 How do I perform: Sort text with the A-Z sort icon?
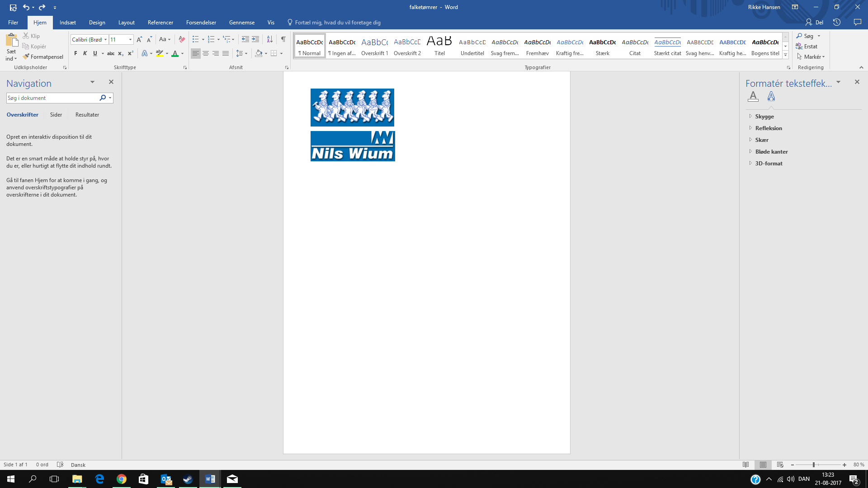pyautogui.click(x=269, y=39)
